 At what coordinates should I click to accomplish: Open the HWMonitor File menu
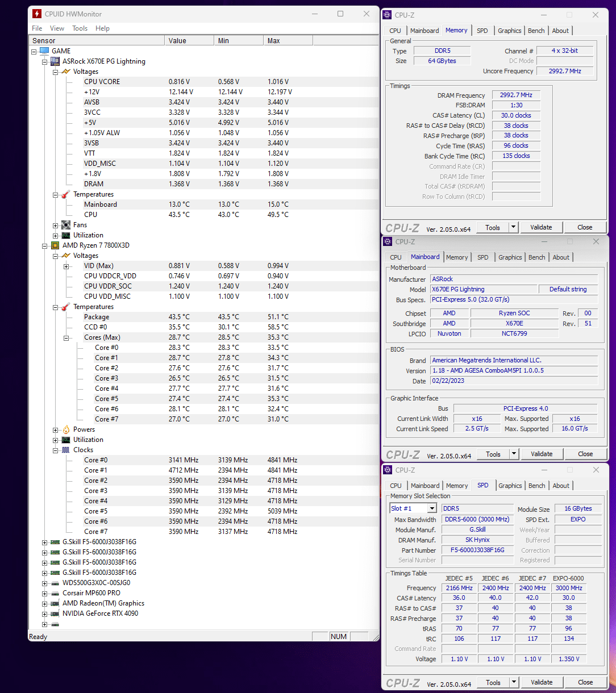pyautogui.click(x=37, y=28)
